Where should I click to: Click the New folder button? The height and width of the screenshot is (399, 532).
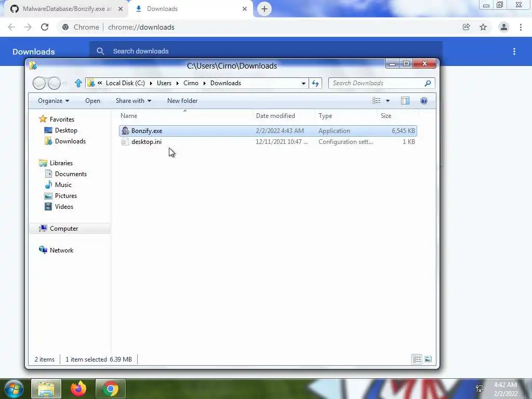click(x=182, y=101)
